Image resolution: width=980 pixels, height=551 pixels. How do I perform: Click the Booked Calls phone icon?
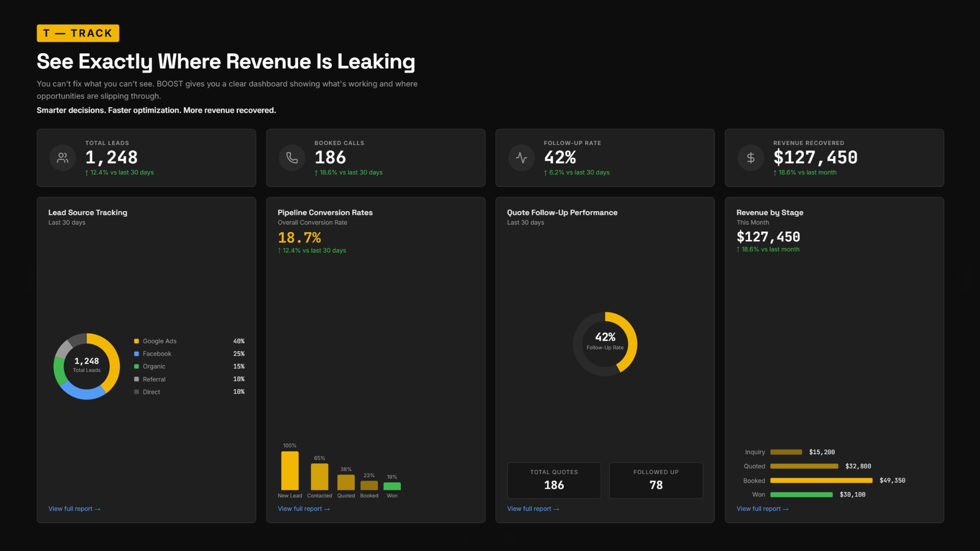coord(292,158)
